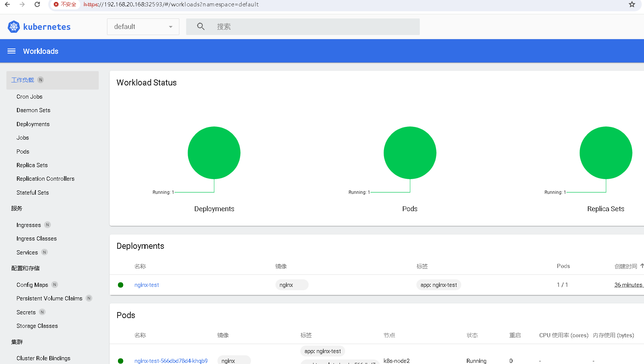Click green status dot for nginx-test deployment

[121, 285]
